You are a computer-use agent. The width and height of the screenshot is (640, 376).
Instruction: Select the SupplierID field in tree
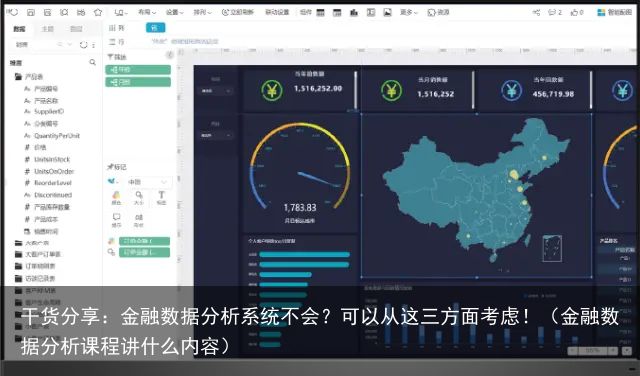[x=49, y=111]
